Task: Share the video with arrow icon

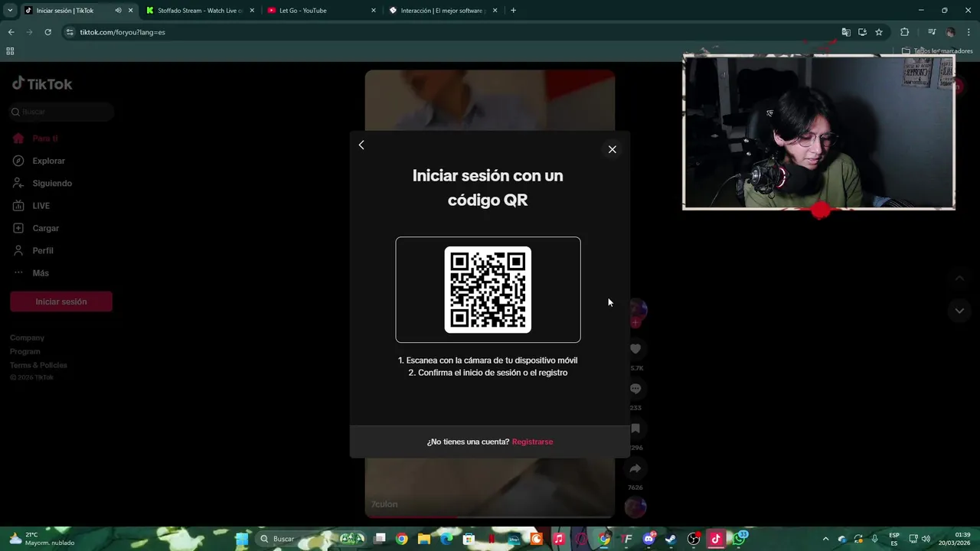Action: [635, 468]
